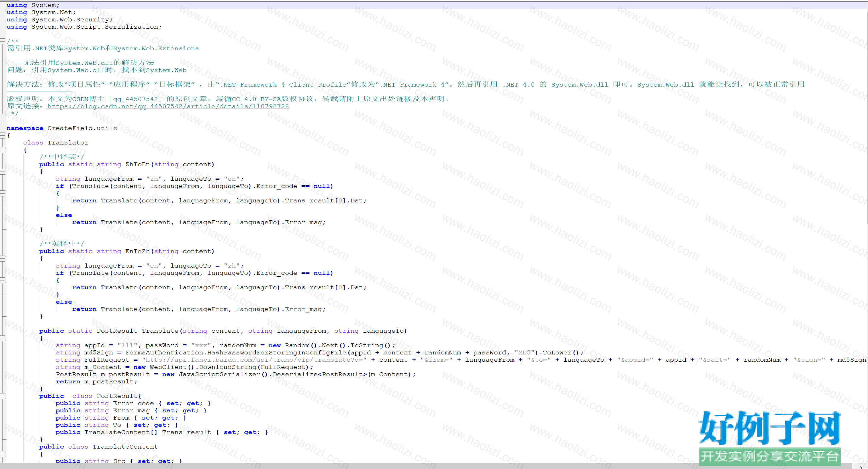Click the 'using System.Web.Security;' line
The width and height of the screenshot is (868, 469).
[60, 20]
